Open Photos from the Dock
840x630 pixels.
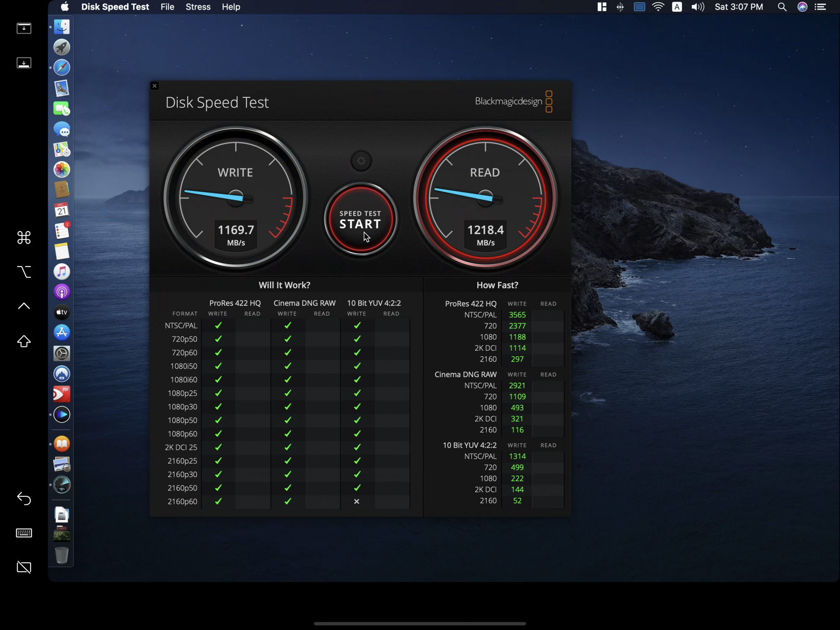click(62, 170)
